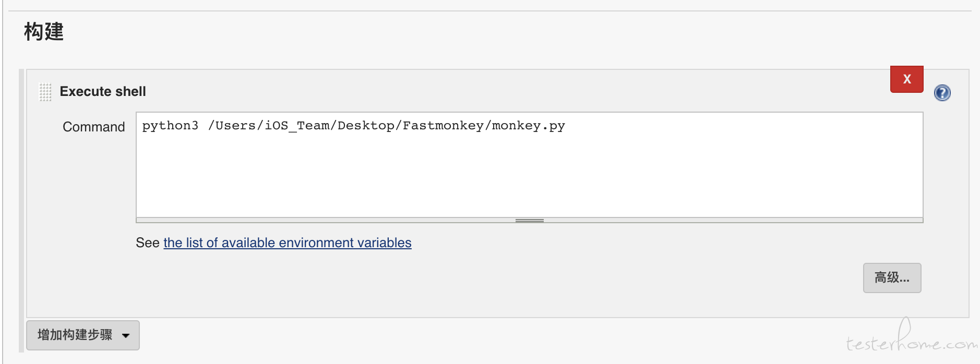Place cursor on python3 in command
The image size is (980, 364).
pyautogui.click(x=170, y=126)
